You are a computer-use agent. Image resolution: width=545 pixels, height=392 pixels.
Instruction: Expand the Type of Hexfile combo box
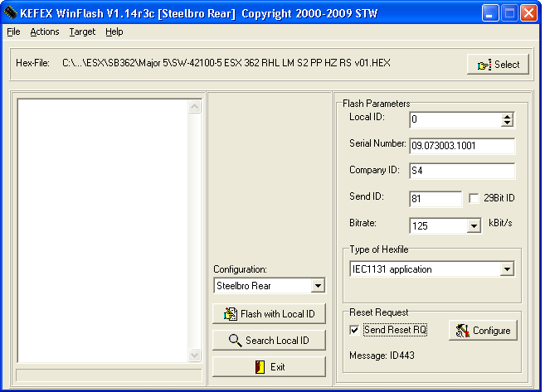click(507, 269)
